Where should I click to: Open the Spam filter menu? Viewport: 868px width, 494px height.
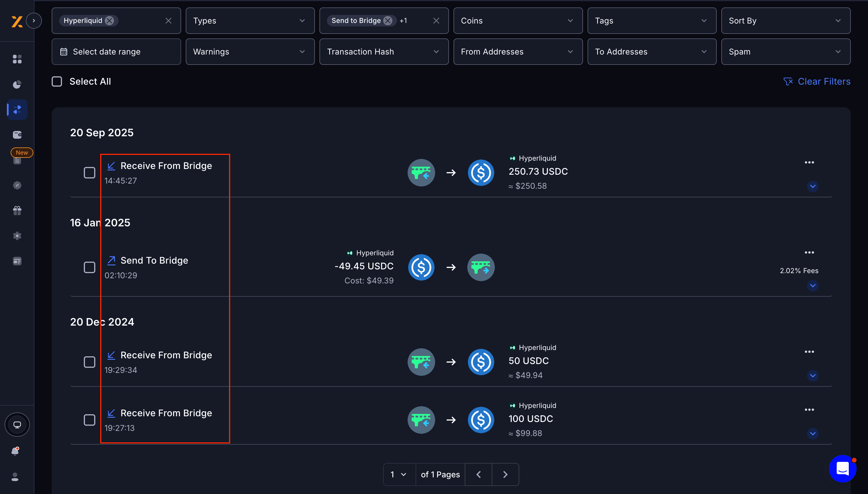785,52
